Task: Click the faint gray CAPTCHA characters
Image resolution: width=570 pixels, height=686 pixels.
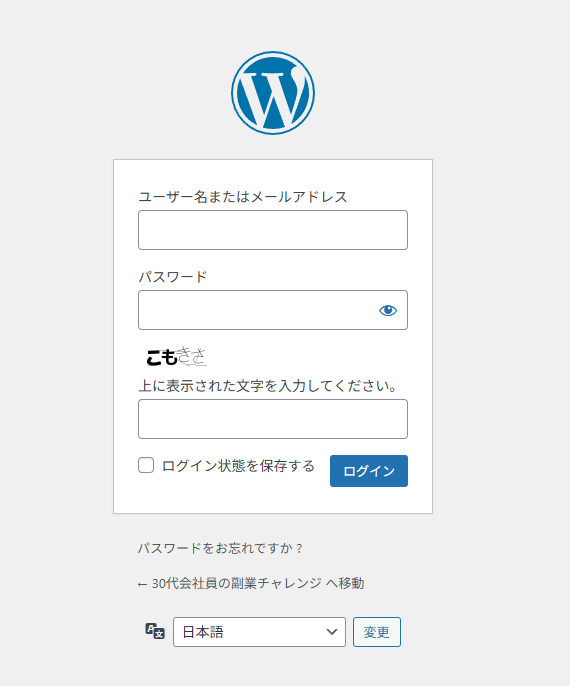Action: point(192,357)
